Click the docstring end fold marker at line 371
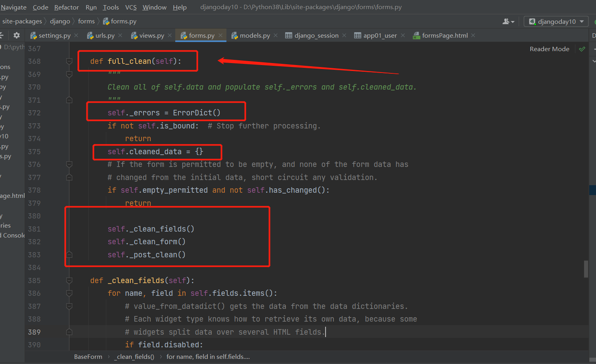The height and width of the screenshot is (364, 596). (x=69, y=100)
